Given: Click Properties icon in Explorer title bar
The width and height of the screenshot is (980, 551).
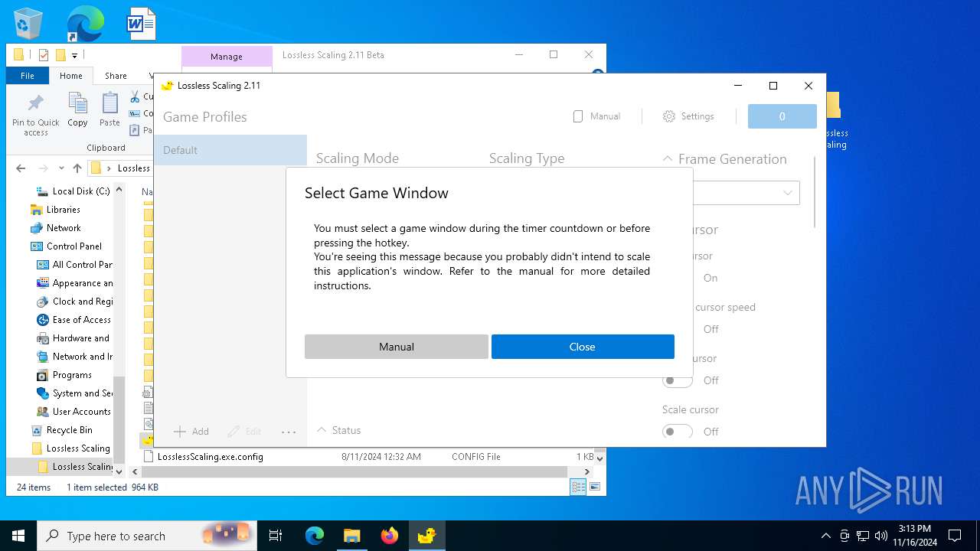Looking at the screenshot, I should (x=43, y=55).
